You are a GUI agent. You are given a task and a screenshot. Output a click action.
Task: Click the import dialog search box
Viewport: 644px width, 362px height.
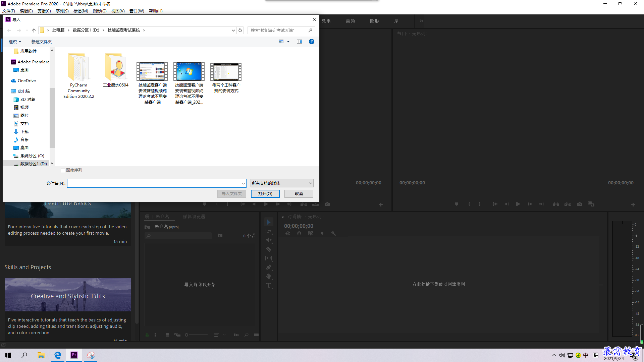[281, 31]
